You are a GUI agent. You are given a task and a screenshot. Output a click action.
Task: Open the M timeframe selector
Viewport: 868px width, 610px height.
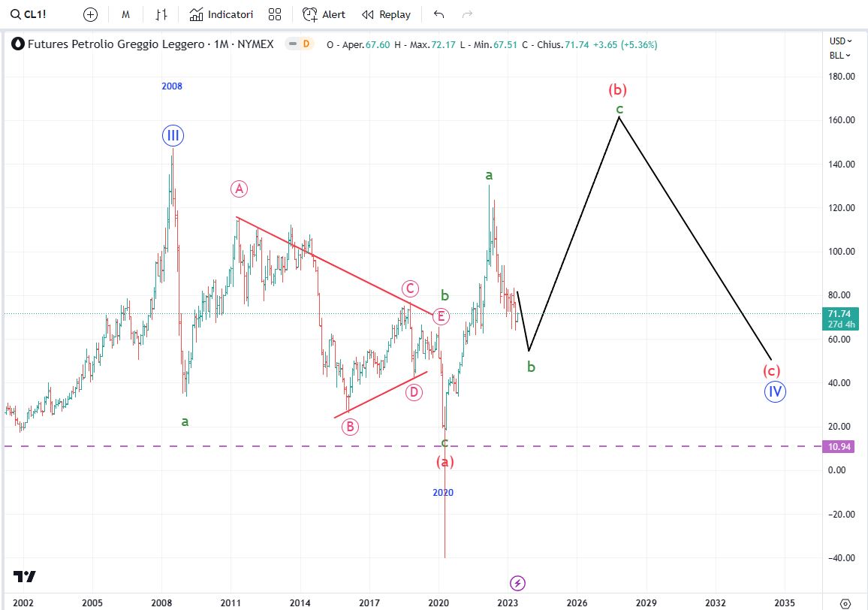coord(125,14)
